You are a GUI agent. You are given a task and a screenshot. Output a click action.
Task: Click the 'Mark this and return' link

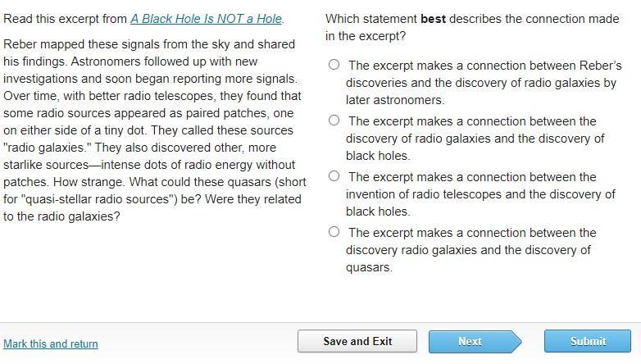point(51,344)
